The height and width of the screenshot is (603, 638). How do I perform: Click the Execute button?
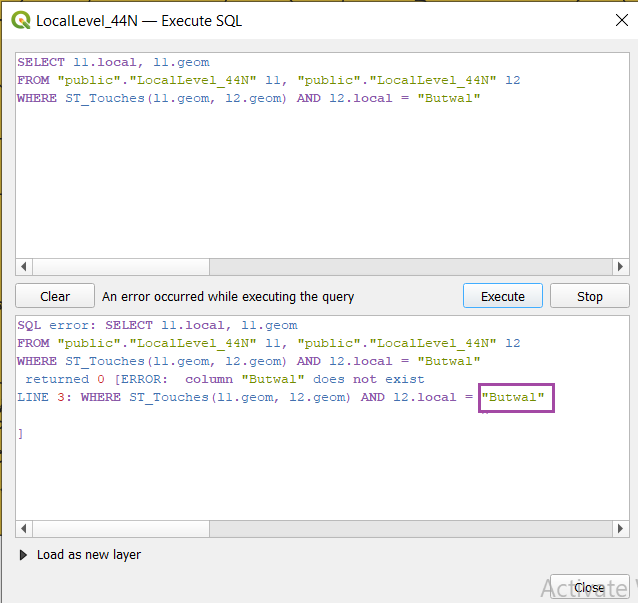[x=503, y=296]
